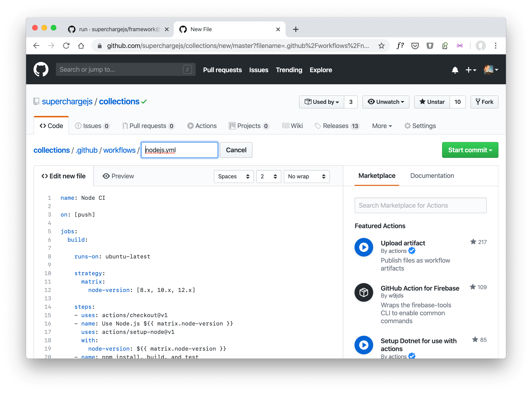
Task: Switch to the Preview tab
Action: pos(118,176)
